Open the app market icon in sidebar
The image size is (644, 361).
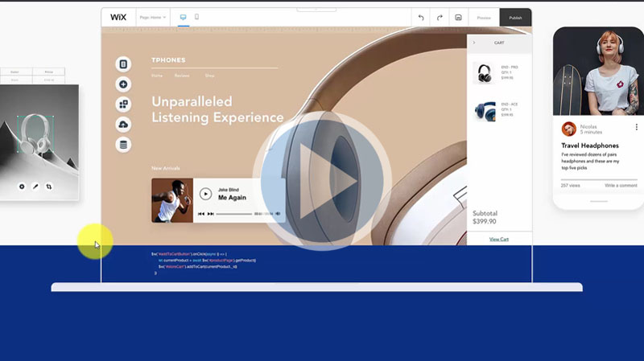[x=123, y=105]
